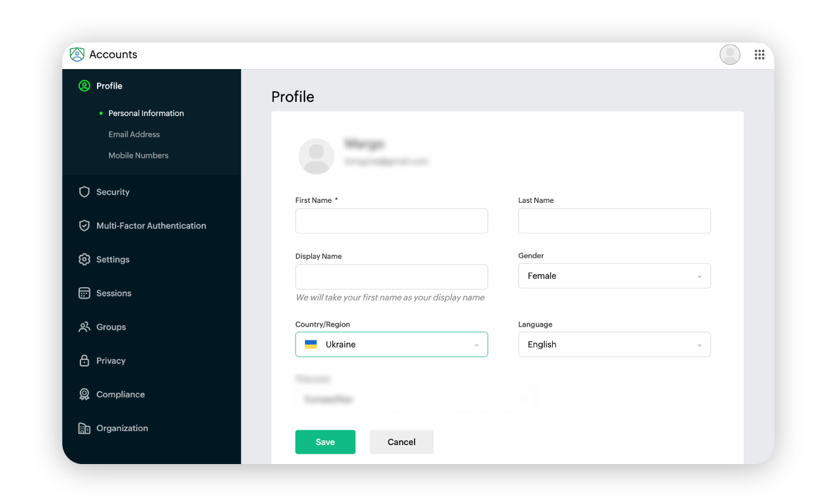Go to Email Address section
Viewport: 835px width, 504px height.
point(134,134)
